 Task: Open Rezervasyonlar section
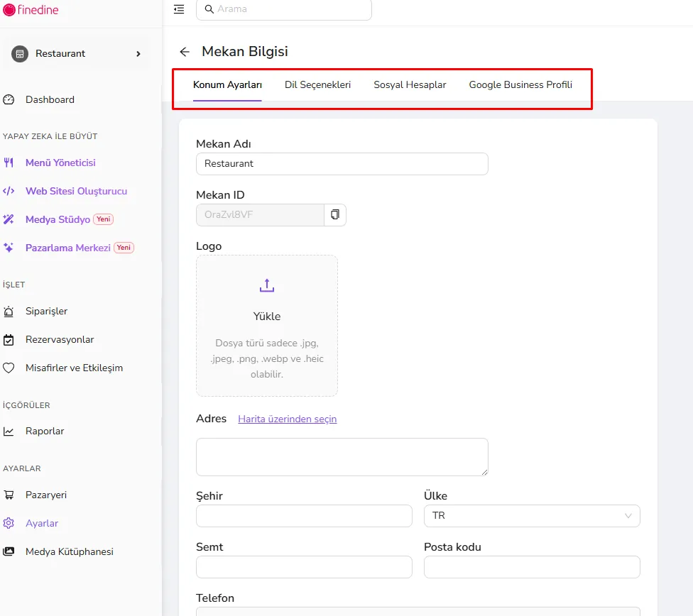(x=60, y=339)
